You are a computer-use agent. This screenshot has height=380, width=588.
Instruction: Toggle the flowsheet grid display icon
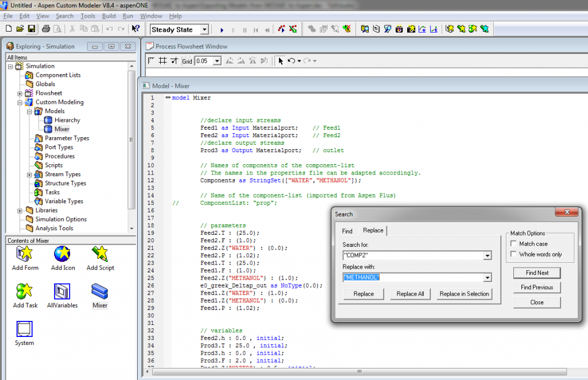point(164,60)
